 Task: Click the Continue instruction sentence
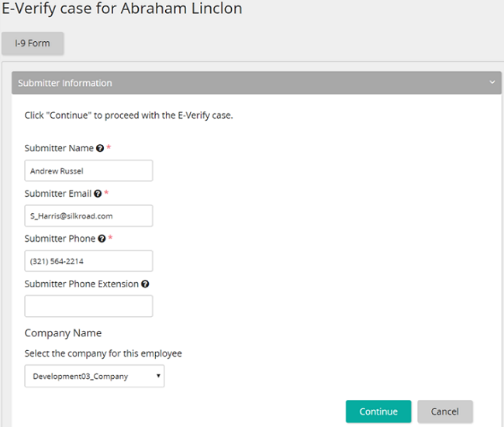tap(129, 115)
